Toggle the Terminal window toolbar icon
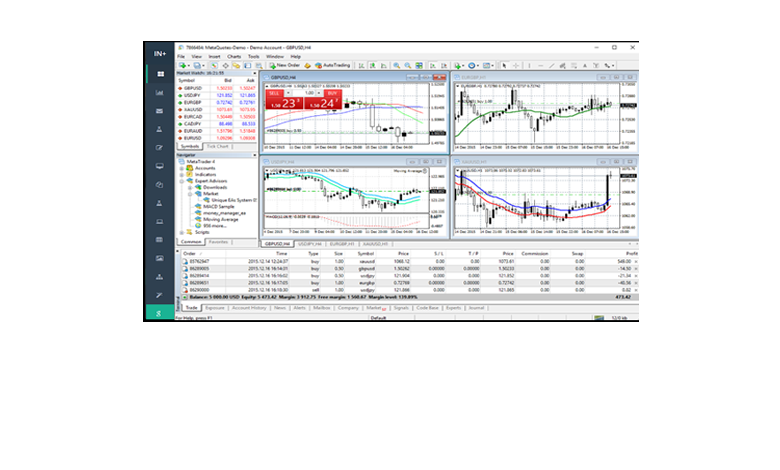Viewport: 780px width, 470px height. 247,65
